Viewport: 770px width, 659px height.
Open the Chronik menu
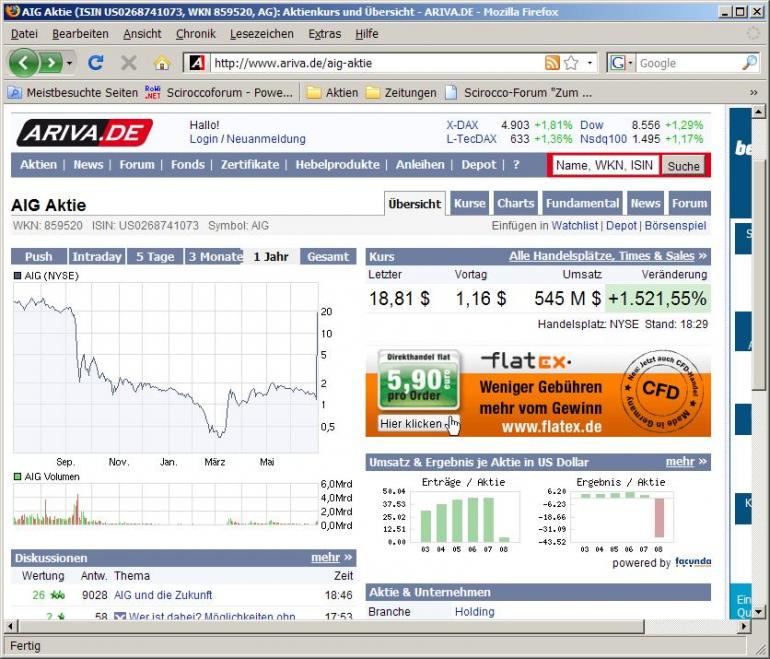pos(195,34)
